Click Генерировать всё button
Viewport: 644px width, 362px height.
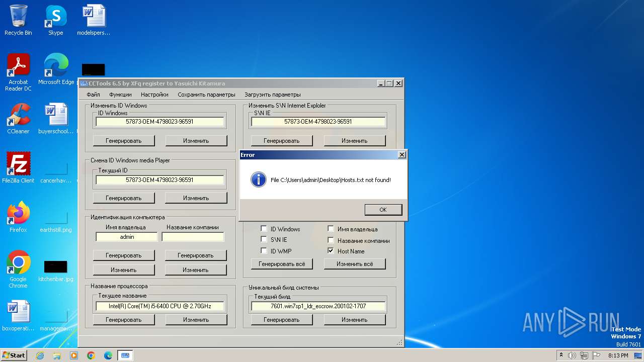[282, 264]
